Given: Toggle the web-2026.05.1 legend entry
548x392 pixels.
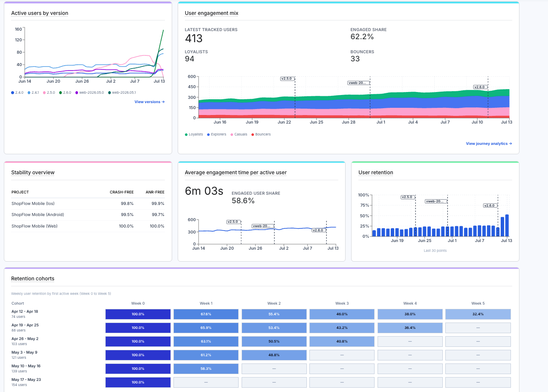Looking at the screenshot, I should pyautogui.click(x=122, y=92).
